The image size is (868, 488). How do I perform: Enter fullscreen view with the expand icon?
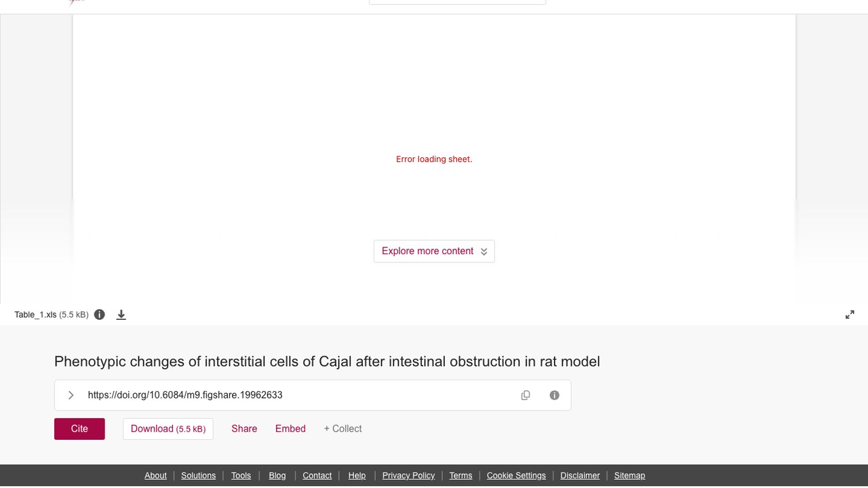click(x=850, y=314)
